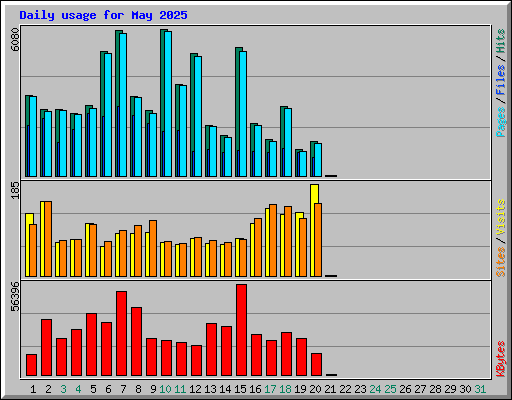The width and height of the screenshot is (512, 400).
Task: Click day label 16 on the x-axis
Action: pyautogui.click(x=255, y=389)
